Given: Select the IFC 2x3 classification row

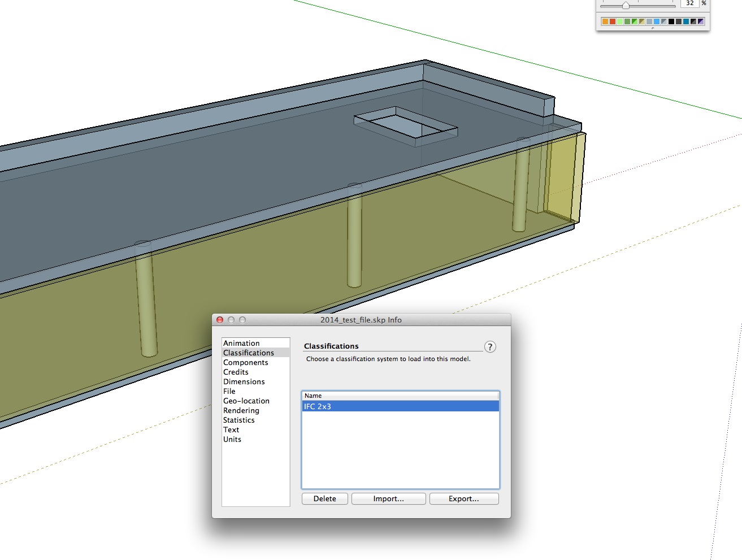Looking at the screenshot, I should coord(401,406).
